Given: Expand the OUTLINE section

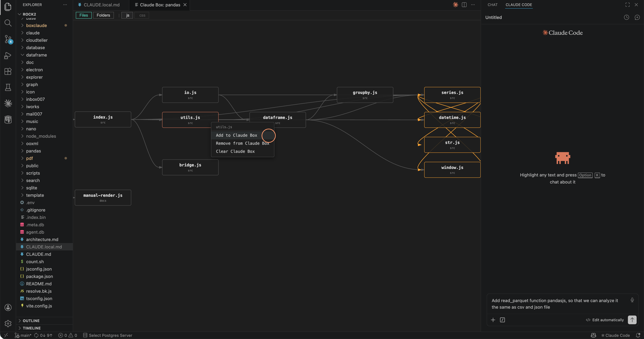Looking at the screenshot, I should coord(44,321).
